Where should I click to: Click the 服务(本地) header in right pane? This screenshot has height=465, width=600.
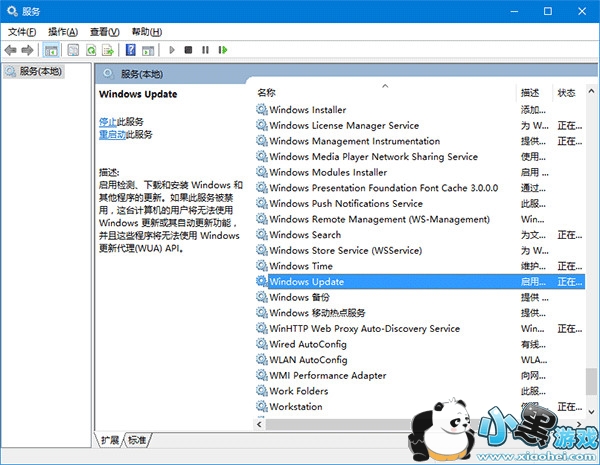click(142, 74)
